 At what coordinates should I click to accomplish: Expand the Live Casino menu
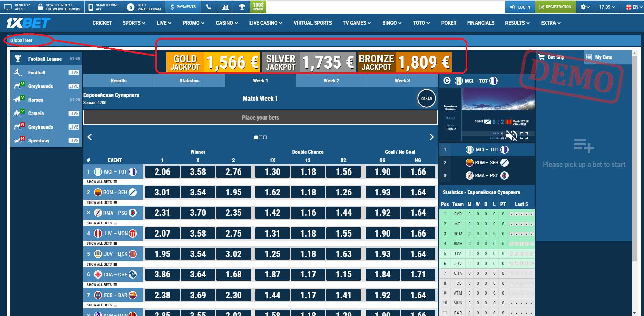265,23
